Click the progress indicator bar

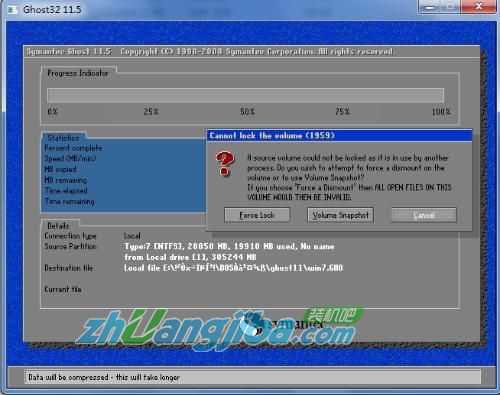point(245,95)
